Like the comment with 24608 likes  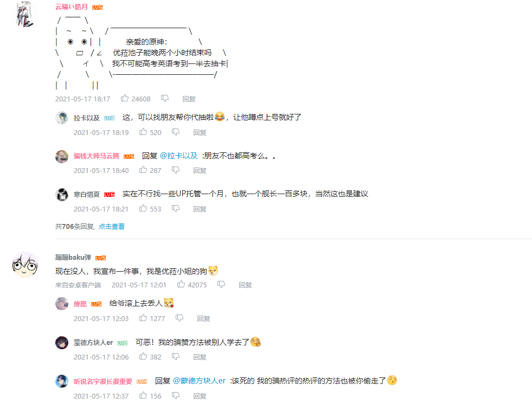click(125, 98)
